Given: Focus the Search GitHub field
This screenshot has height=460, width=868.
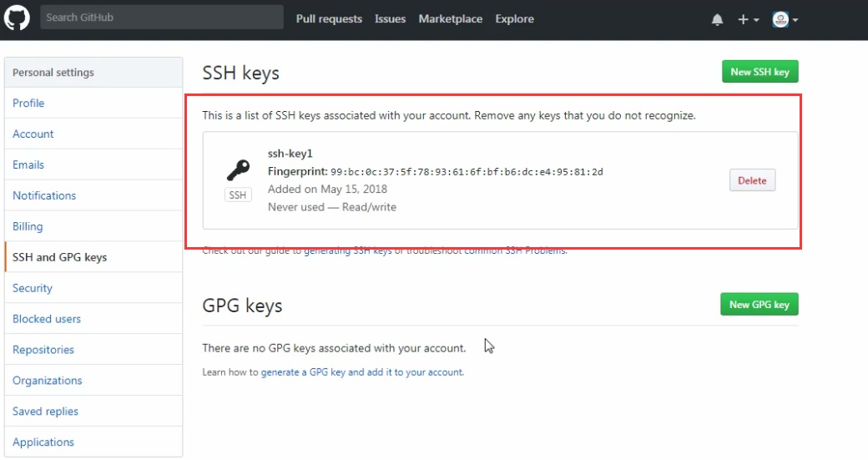Looking at the screenshot, I should click(162, 18).
